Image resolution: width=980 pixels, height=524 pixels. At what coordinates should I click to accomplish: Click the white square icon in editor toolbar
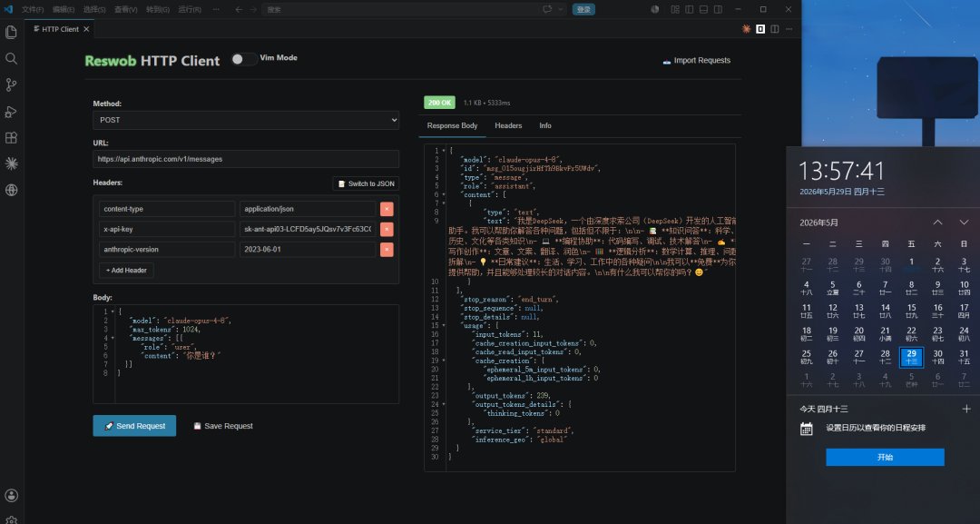click(x=760, y=29)
